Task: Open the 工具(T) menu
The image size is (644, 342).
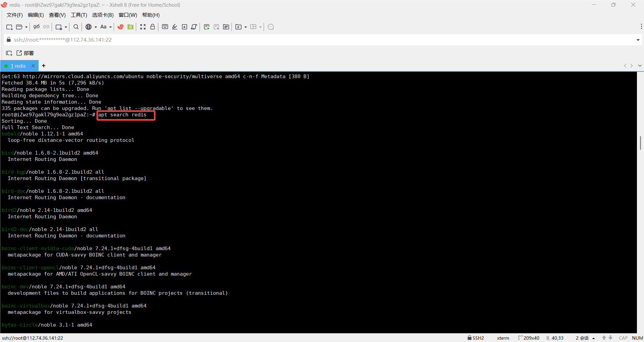Action: (x=79, y=15)
